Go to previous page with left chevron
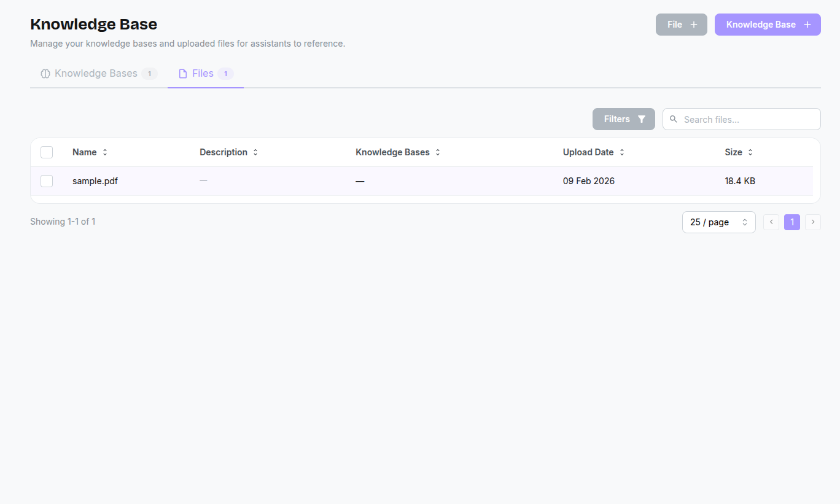The width and height of the screenshot is (840, 504). click(x=771, y=222)
